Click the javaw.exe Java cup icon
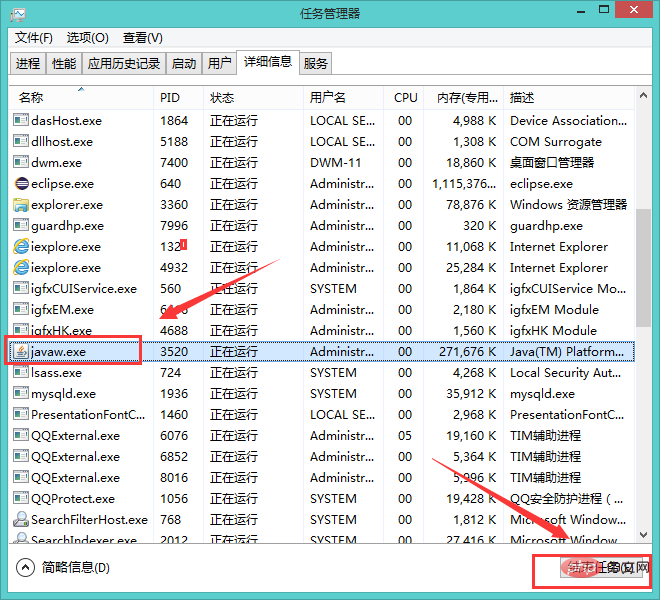 pyautogui.click(x=21, y=351)
